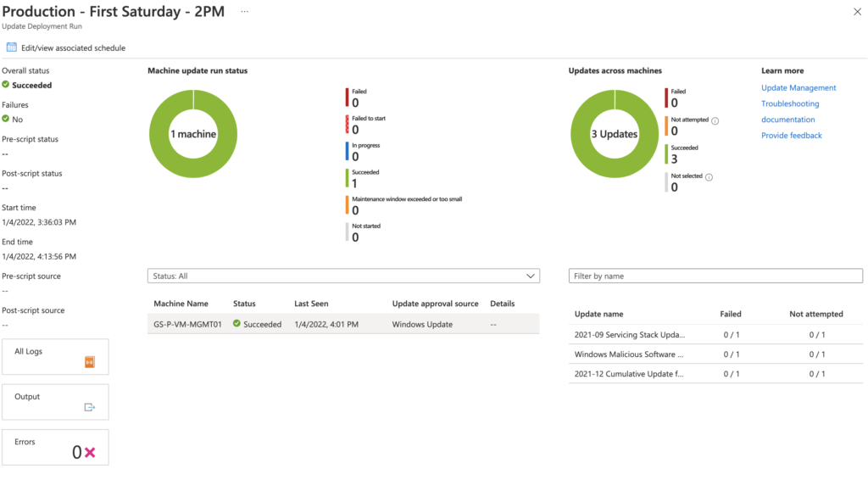Sort by the Machine Name column header

point(181,304)
